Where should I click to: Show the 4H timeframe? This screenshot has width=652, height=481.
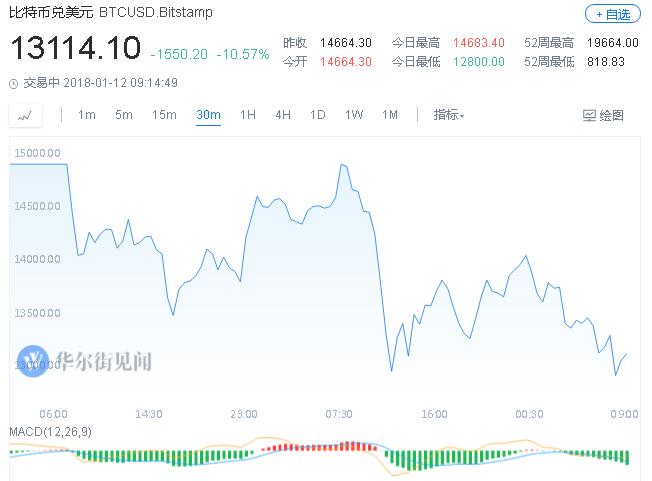coord(283,115)
